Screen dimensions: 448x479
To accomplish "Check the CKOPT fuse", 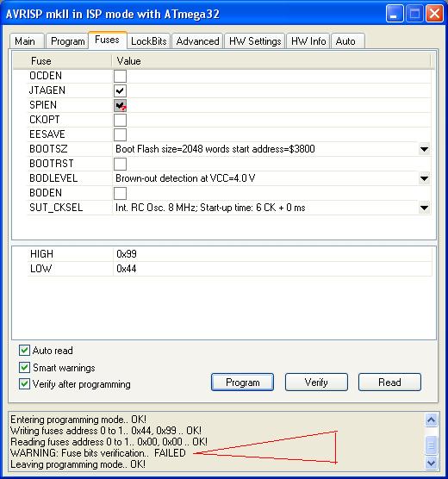I will [120, 120].
